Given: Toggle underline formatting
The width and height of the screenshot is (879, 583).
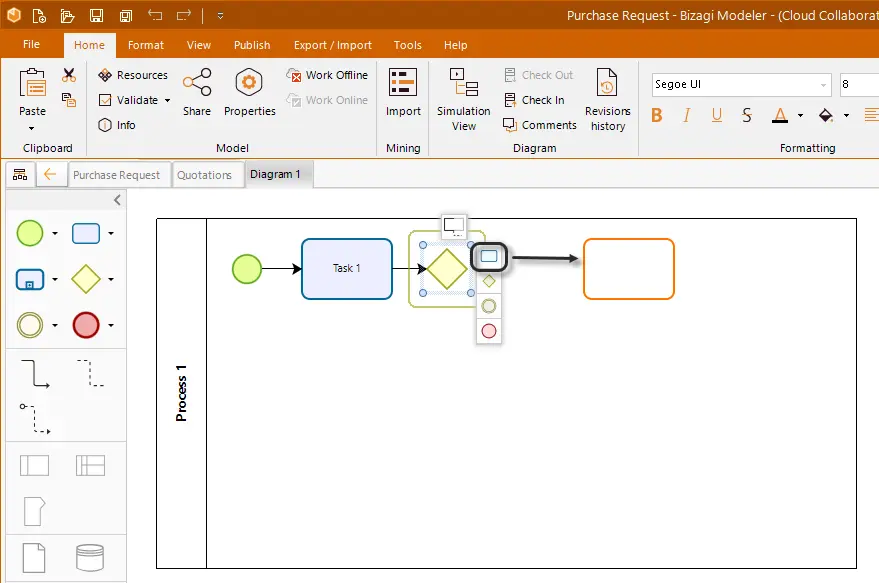Looking at the screenshot, I should (716, 115).
